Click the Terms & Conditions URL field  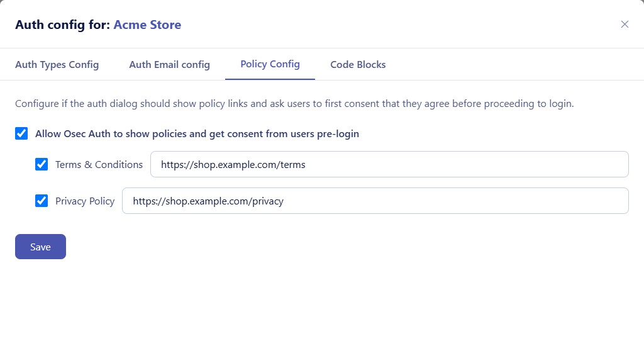point(389,164)
